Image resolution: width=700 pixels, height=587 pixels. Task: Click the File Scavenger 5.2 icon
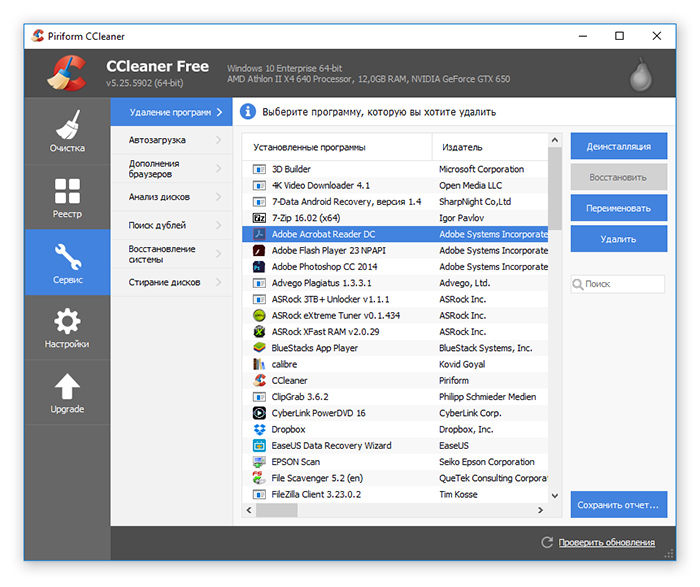tap(259, 478)
